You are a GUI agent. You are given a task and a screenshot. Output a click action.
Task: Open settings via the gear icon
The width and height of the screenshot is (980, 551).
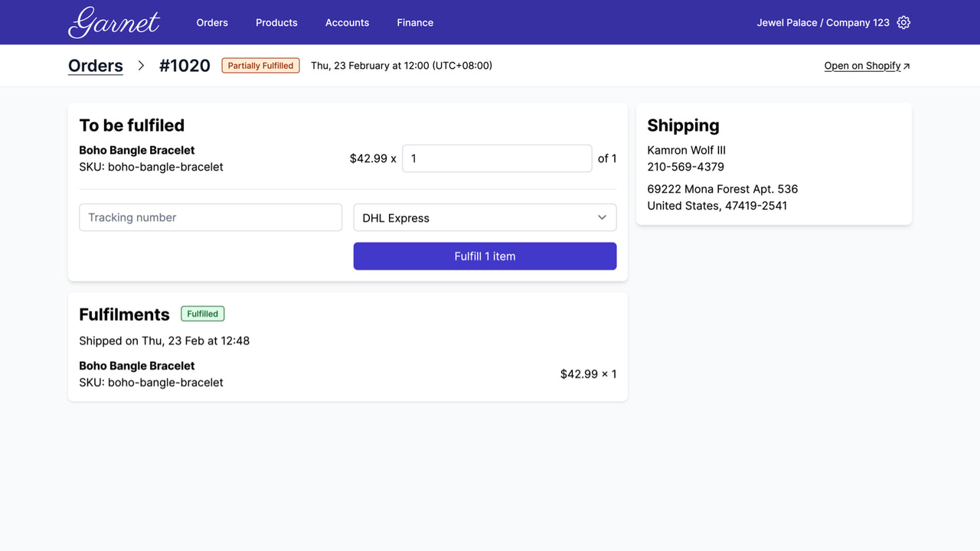coord(903,22)
